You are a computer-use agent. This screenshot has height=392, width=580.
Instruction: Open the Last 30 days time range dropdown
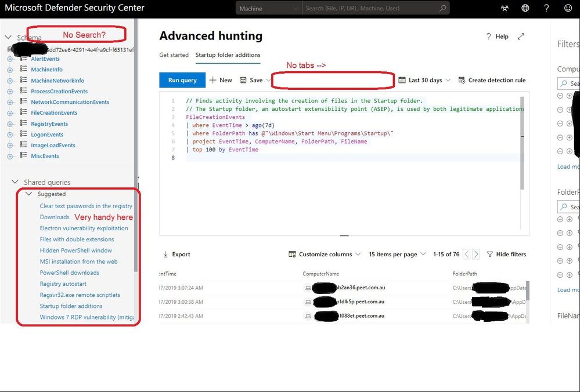tap(424, 80)
